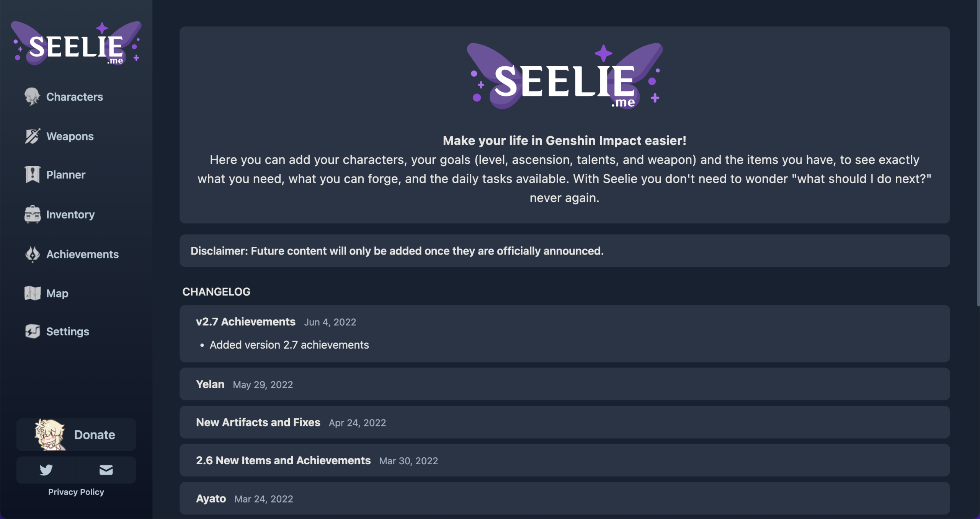Select the Characters sidebar icon
The image size is (980, 519).
point(33,97)
